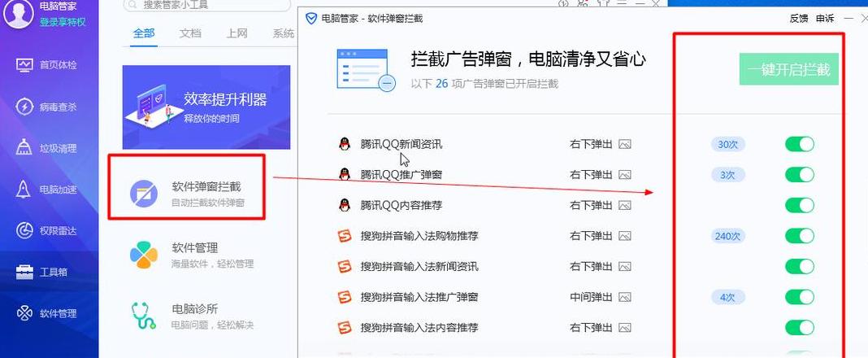Click 申诉 in the dialog title bar
The width and height of the screenshot is (868, 358).
pyautogui.click(x=825, y=18)
